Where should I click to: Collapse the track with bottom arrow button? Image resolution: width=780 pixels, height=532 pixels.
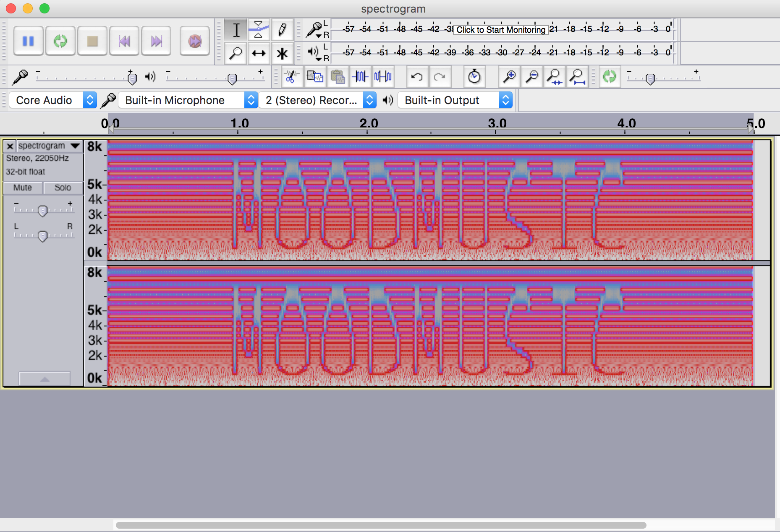click(x=44, y=378)
